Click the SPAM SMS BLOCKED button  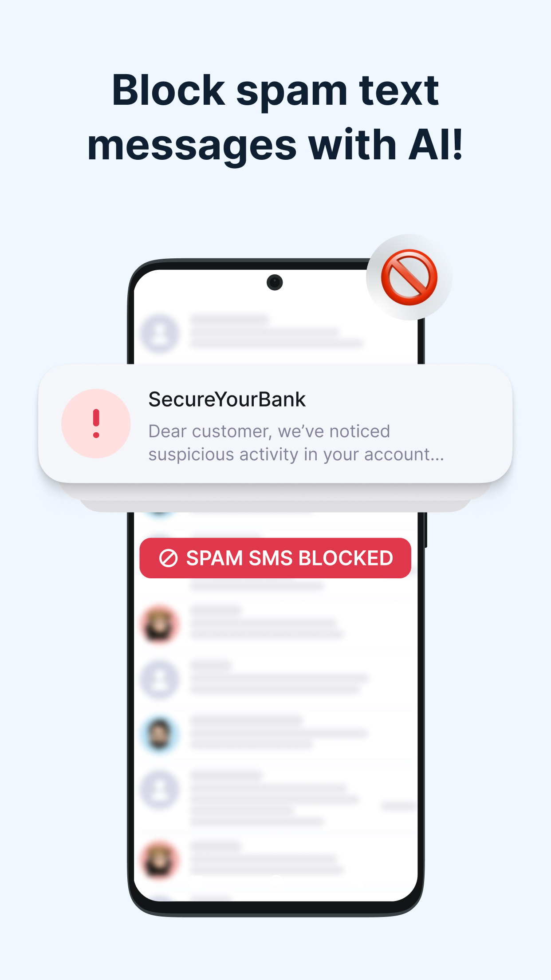[x=275, y=558]
